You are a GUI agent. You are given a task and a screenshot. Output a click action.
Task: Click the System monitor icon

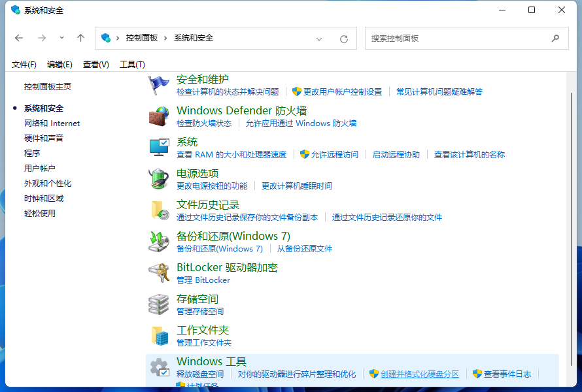point(159,148)
